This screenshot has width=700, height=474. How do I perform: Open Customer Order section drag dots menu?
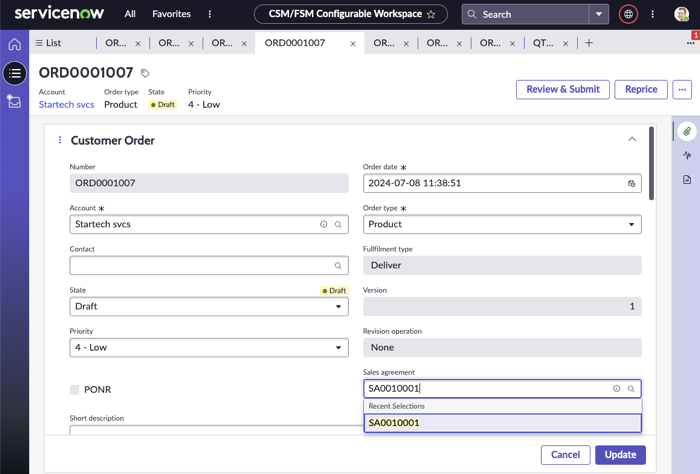pos(60,140)
